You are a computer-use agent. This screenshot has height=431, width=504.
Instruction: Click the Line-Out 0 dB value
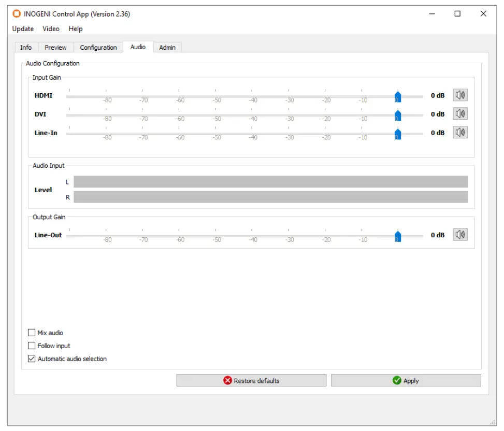tap(438, 235)
